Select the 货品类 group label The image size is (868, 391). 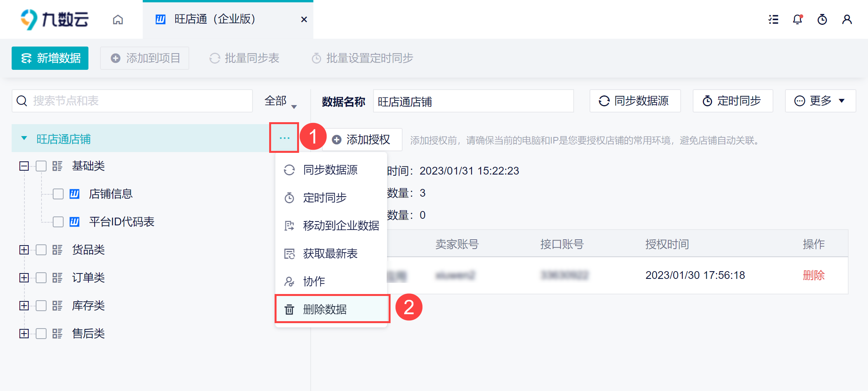pos(88,250)
